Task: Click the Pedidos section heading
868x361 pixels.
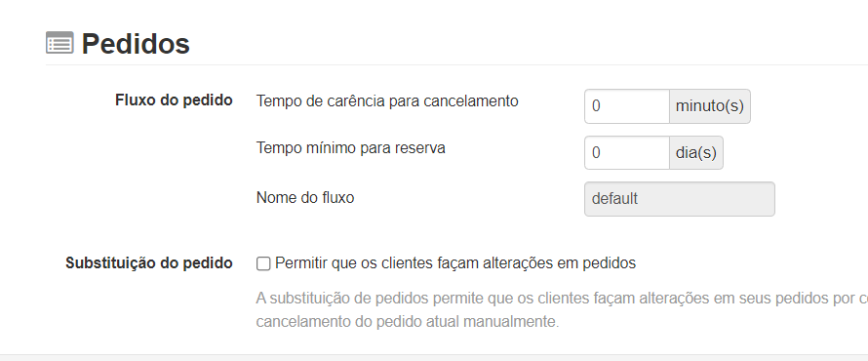Action: [136, 44]
